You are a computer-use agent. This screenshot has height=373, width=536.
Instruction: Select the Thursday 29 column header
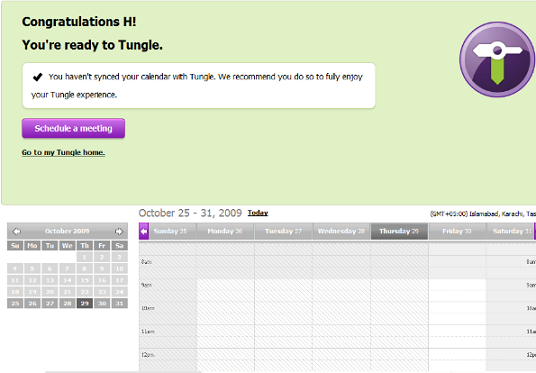pyautogui.click(x=399, y=231)
